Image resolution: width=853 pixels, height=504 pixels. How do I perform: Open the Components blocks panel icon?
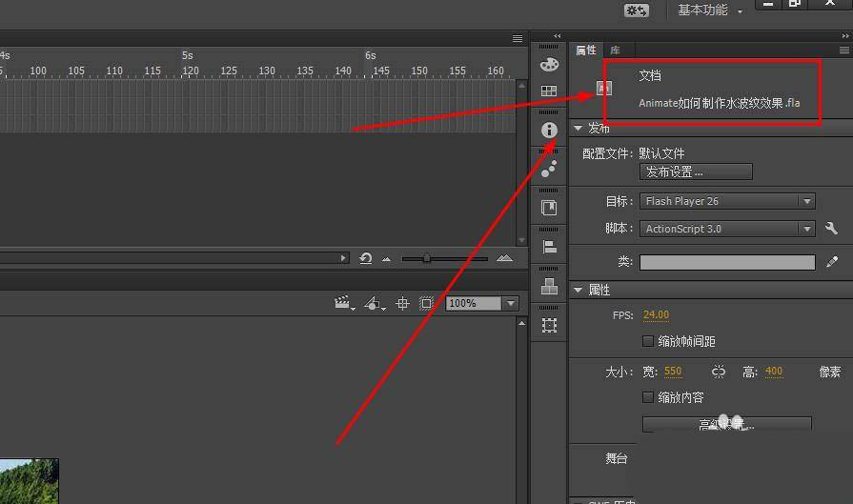click(549, 286)
